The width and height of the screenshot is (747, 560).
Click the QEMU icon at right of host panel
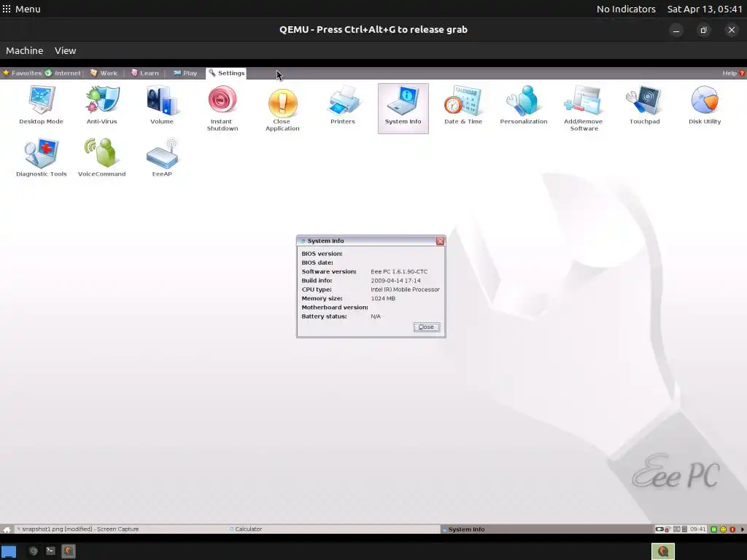tap(662, 551)
